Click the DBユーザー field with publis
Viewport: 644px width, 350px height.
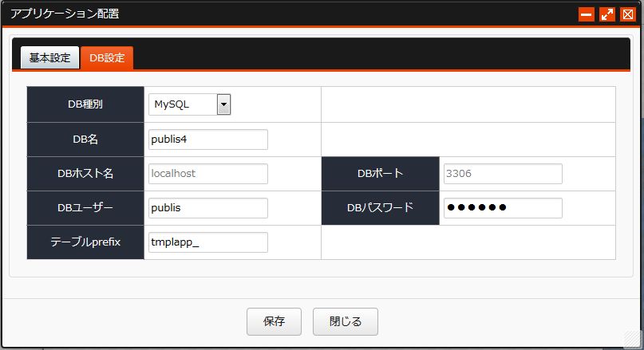click(208, 207)
